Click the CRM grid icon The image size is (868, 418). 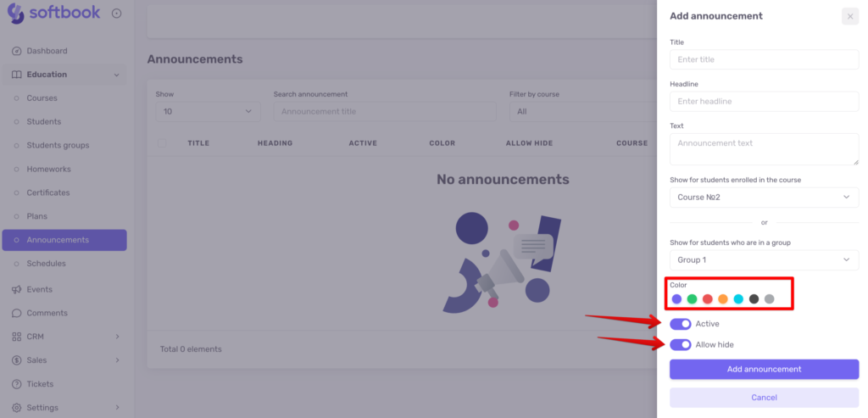click(17, 337)
